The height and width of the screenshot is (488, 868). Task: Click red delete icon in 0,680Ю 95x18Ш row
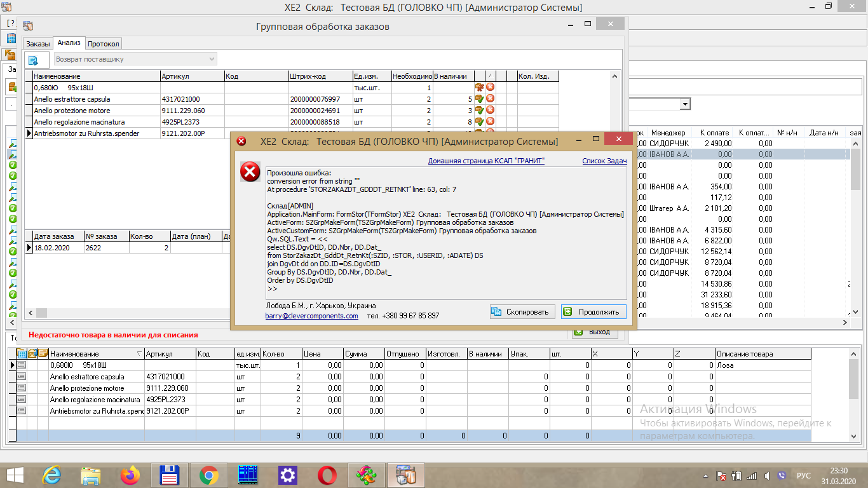(491, 88)
